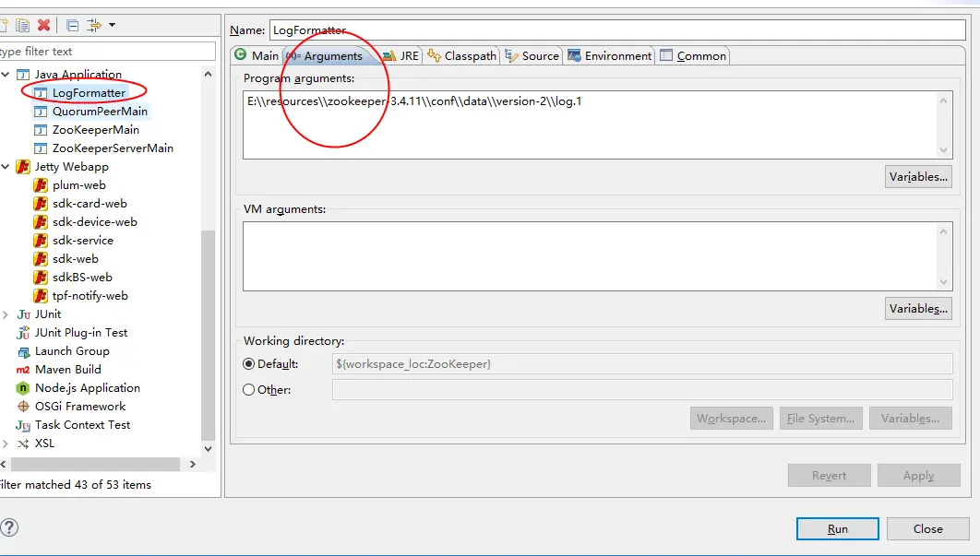This screenshot has width=980, height=556.
Task: Click the Node.js Application icon
Action: tap(23, 388)
